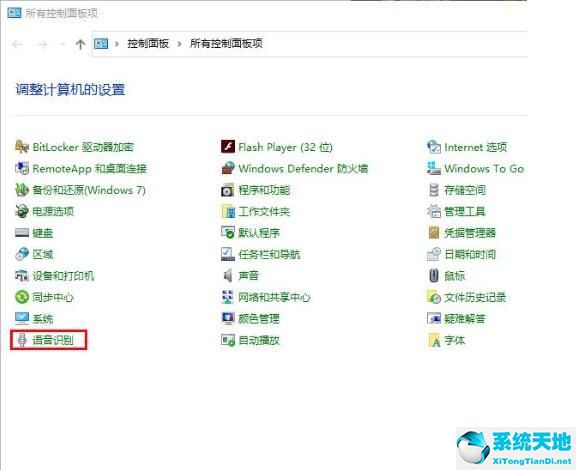Open the mouse icon

434,276
